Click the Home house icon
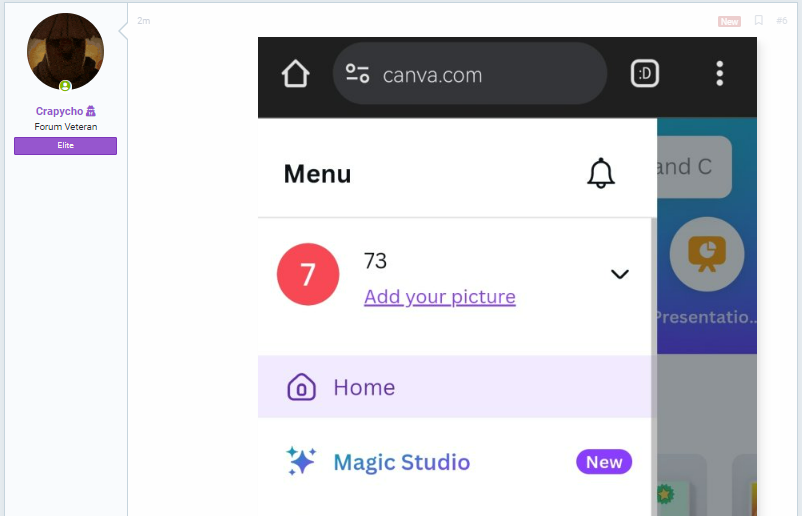This screenshot has height=516, width=802. tap(301, 387)
